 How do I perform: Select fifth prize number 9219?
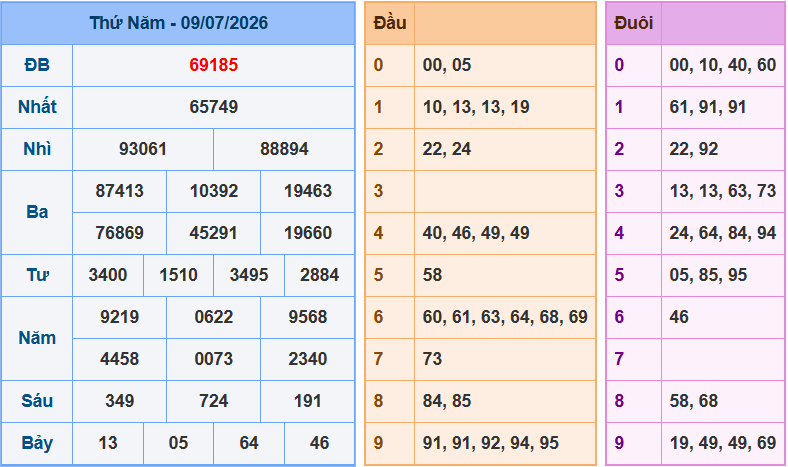pyautogui.click(x=120, y=317)
